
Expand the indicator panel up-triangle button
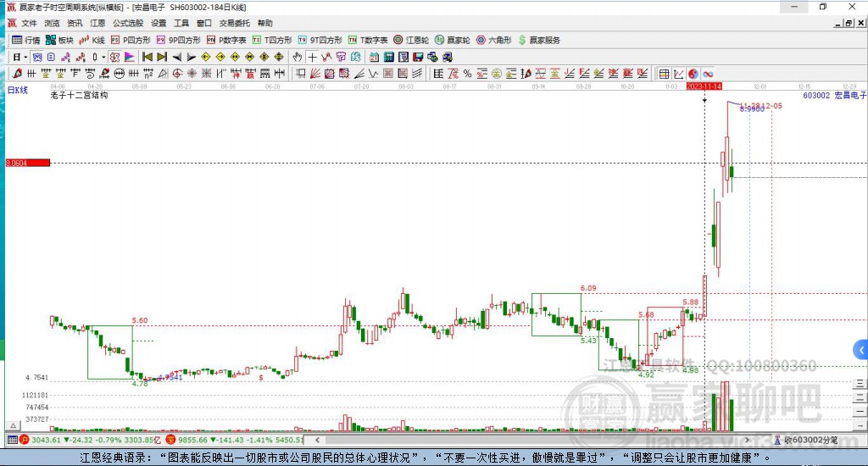tap(14, 425)
